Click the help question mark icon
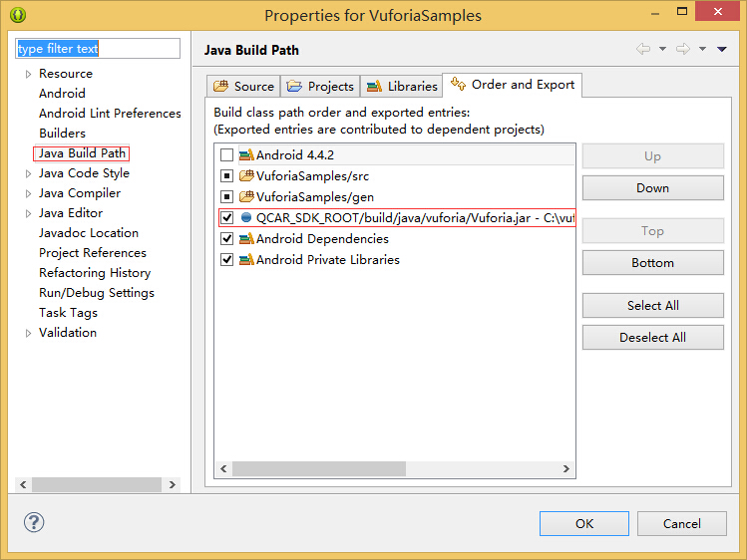The height and width of the screenshot is (560, 747). pos(34,522)
